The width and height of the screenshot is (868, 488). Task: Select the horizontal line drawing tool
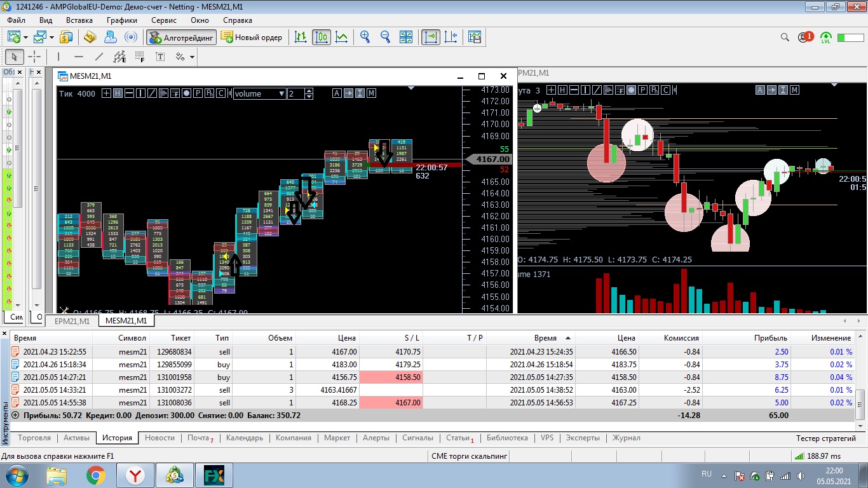pyautogui.click(x=78, y=57)
